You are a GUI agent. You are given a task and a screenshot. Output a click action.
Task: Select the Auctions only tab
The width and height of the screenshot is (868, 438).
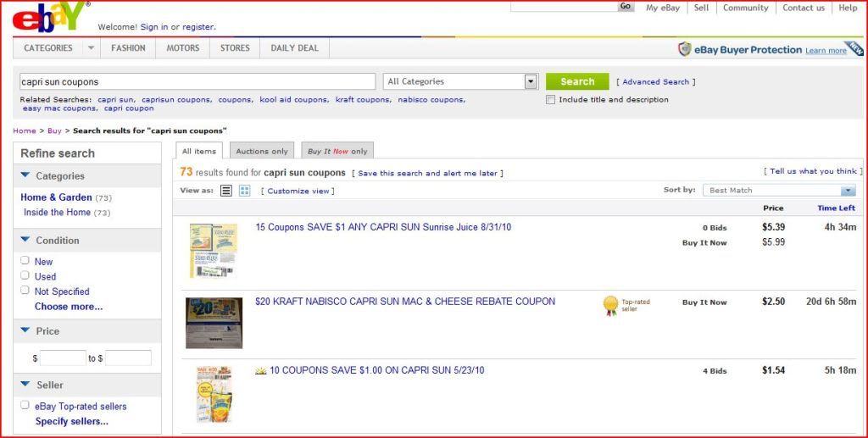pyautogui.click(x=262, y=151)
